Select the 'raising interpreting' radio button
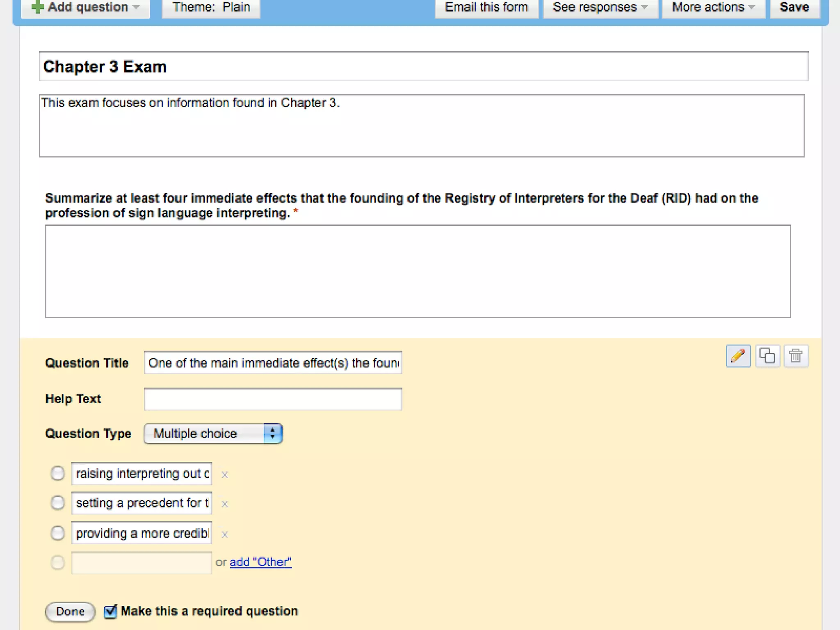840x630 pixels. pos(58,473)
